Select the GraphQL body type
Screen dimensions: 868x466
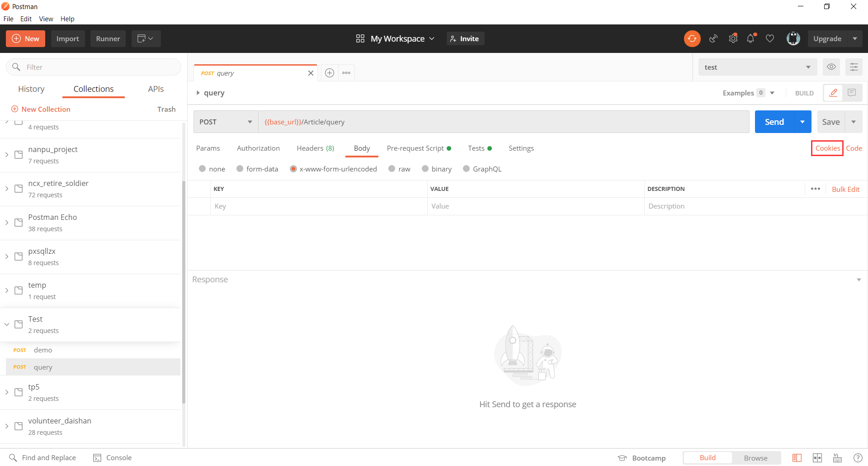point(466,169)
